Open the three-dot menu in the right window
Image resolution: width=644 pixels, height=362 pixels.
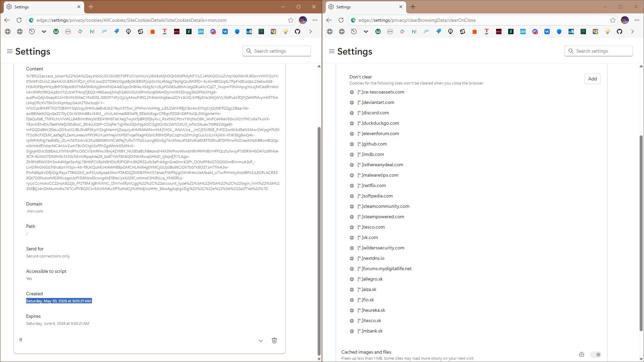637,20
